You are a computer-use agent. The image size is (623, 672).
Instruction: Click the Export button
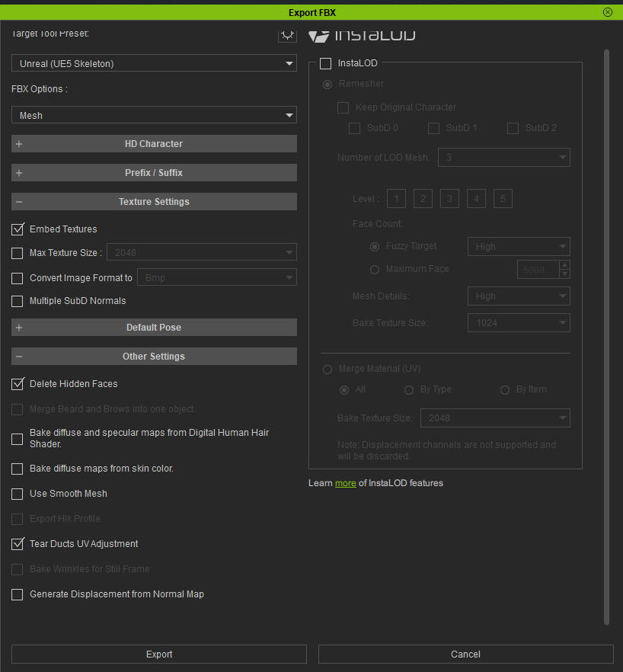pyautogui.click(x=159, y=654)
